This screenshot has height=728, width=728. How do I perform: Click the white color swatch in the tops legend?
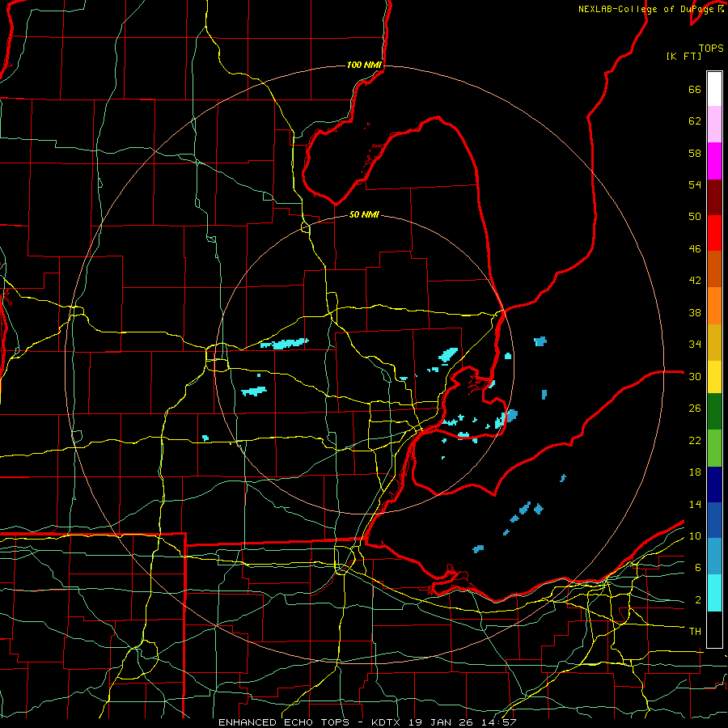click(x=714, y=89)
